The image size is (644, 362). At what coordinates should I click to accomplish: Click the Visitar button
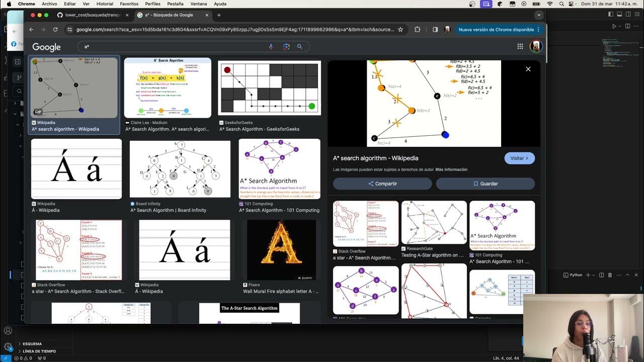[519, 158]
